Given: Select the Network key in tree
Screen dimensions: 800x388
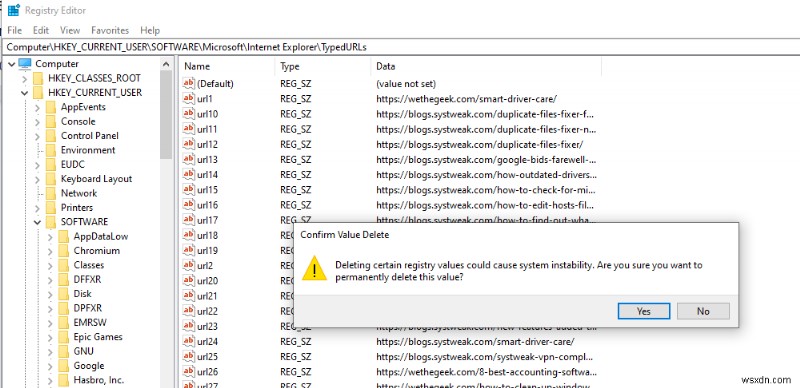Looking at the screenshot, I should [x=79, y=193].
